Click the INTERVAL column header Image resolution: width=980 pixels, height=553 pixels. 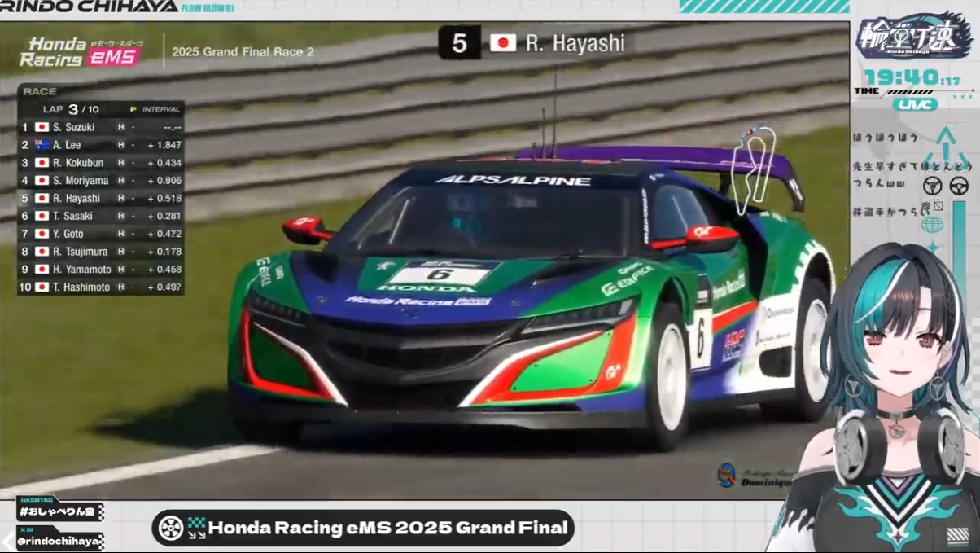pyautogui.click(x=160, y=109)
